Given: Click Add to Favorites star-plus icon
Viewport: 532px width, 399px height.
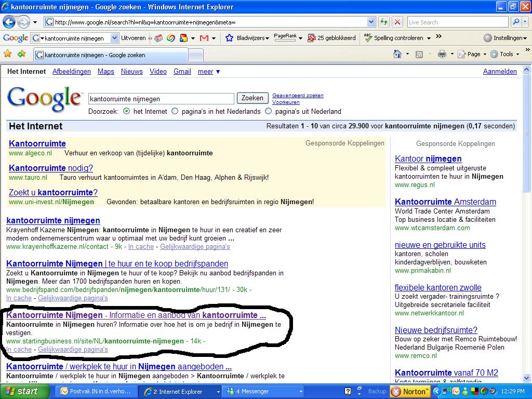Looking at the screenshot, I should (21, 54).
